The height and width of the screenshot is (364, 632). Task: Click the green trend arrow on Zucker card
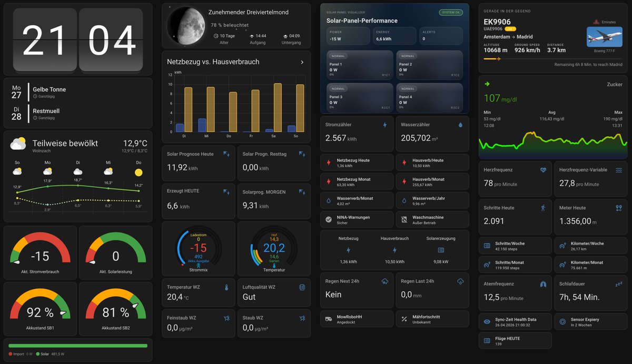click(487, 84)
